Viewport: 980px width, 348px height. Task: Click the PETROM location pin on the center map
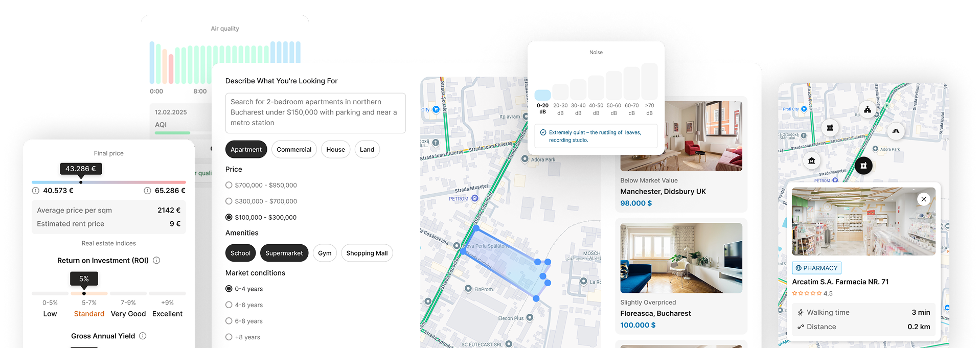click(475, 198)
